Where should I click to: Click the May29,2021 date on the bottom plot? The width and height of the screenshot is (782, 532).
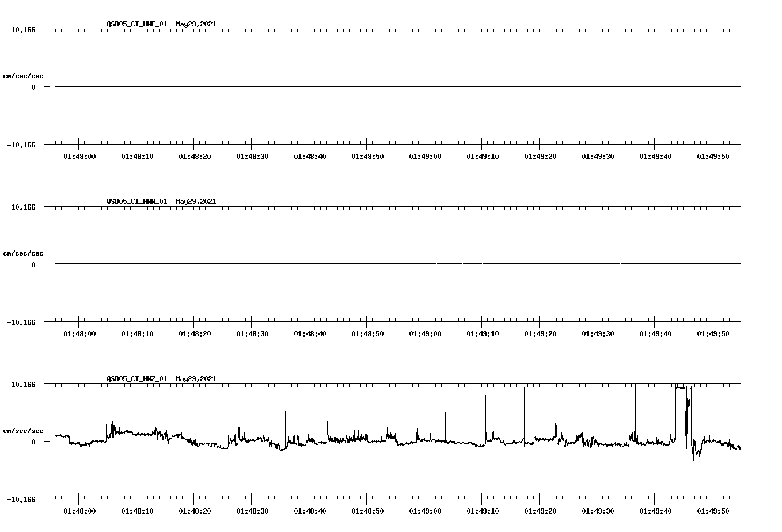coord(196,379)
